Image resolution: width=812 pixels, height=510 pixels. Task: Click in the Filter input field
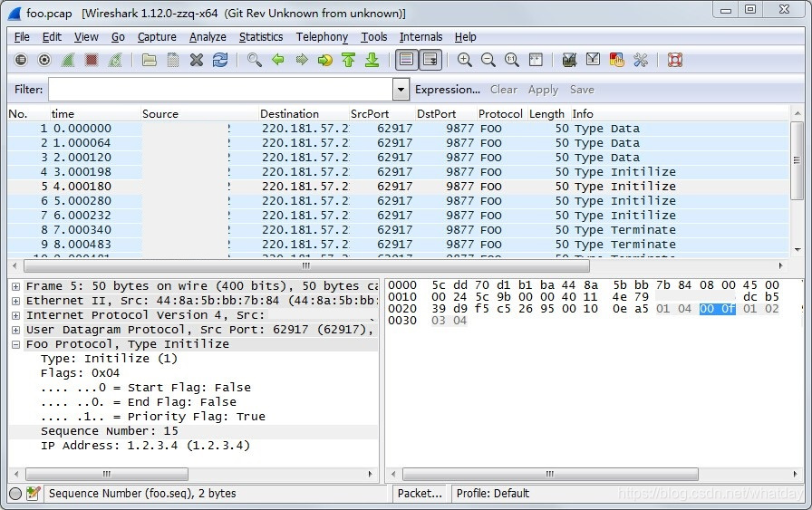[220, 90]
